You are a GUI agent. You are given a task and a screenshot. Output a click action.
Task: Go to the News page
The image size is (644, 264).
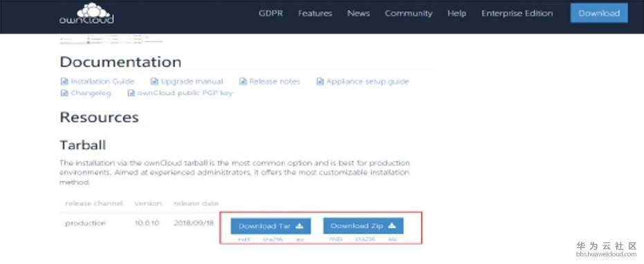coord(358,13)
